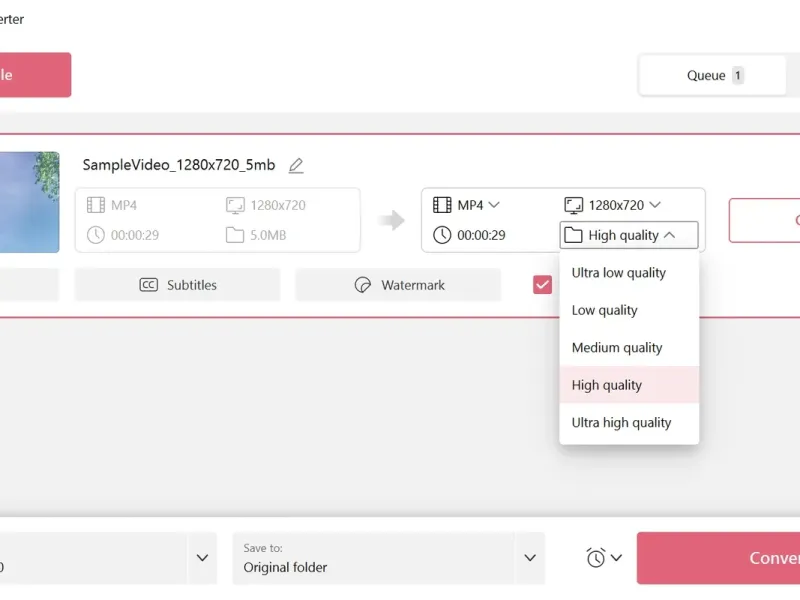
Task: Choose Medium quality from the list
Action: [x=617, y=348]
